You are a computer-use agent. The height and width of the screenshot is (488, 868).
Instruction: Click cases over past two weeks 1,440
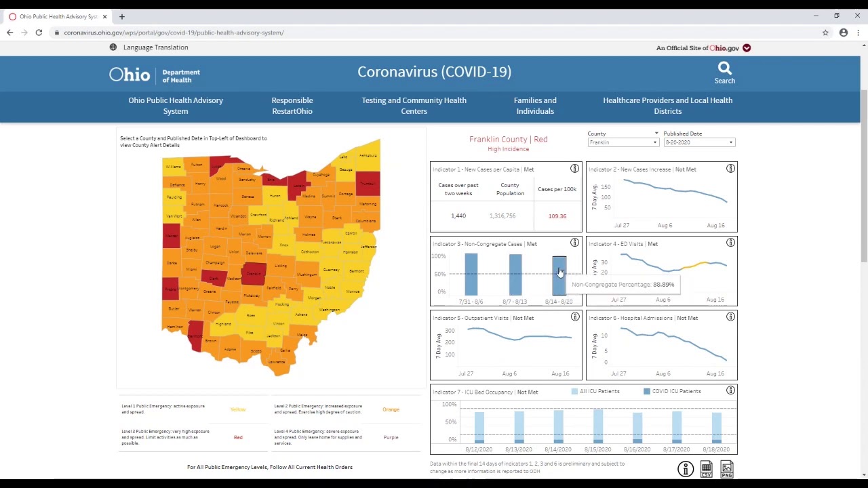[458, 216]
